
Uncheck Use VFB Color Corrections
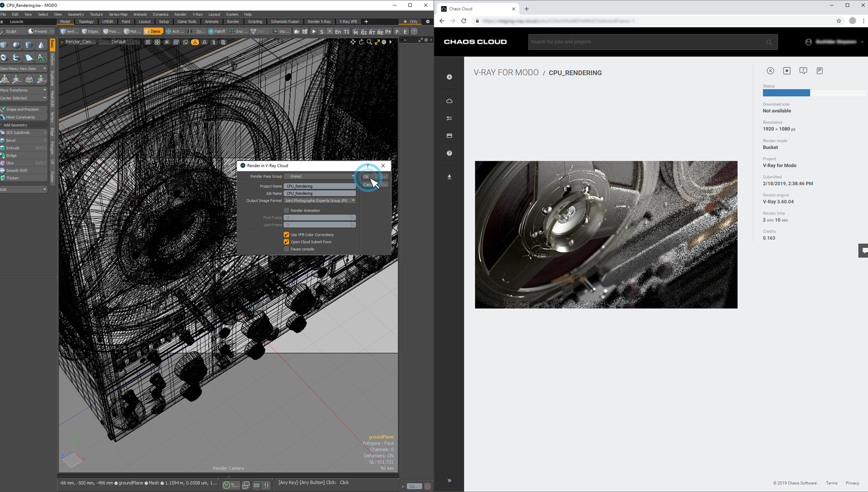(286, 235)
